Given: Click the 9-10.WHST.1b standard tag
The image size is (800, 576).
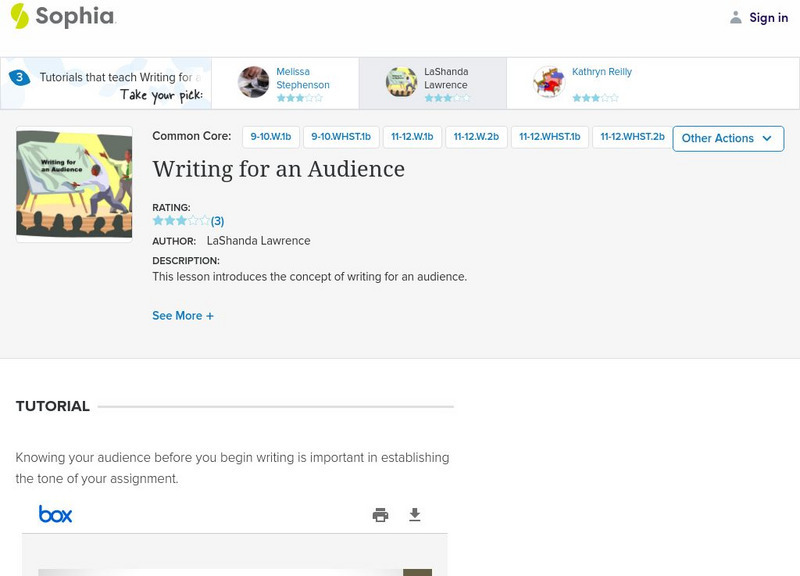Looking at the screenshot, I should [x=340, y=137].
